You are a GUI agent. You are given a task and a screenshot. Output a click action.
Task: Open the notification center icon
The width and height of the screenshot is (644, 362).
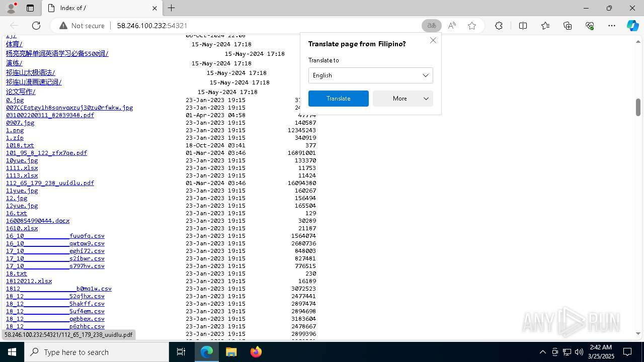(x=627, y=352)
